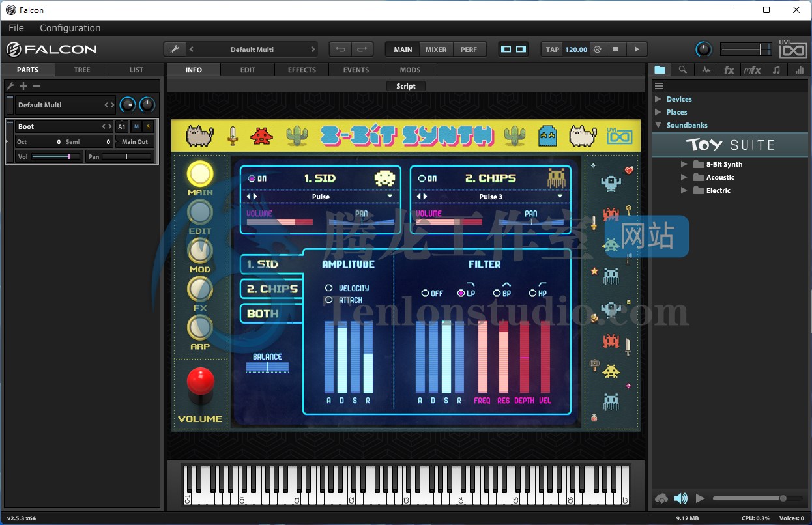Switch to the LIST tab
This screenshot has width=812, height=525.
click(x=136, y=70)
